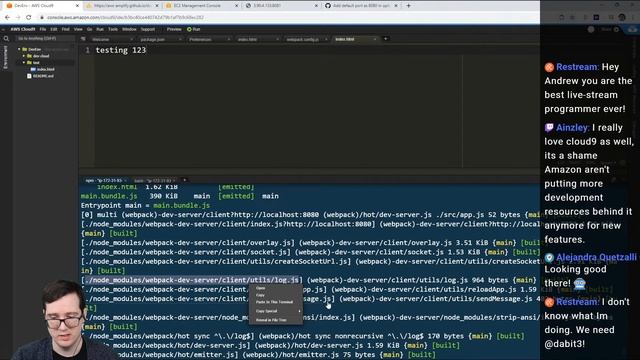Close the DevEnv AWS Cloud9 browser tab

[x=77, y=6]
